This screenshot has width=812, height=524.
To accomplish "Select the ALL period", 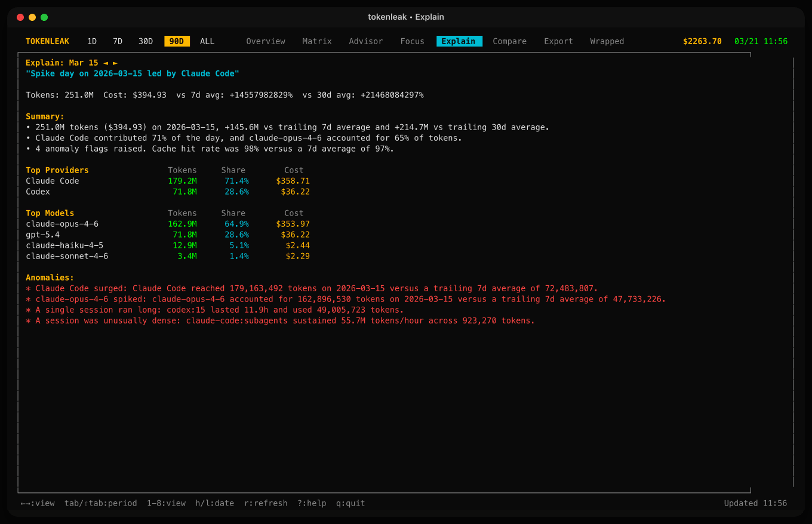I will point(207,41).
